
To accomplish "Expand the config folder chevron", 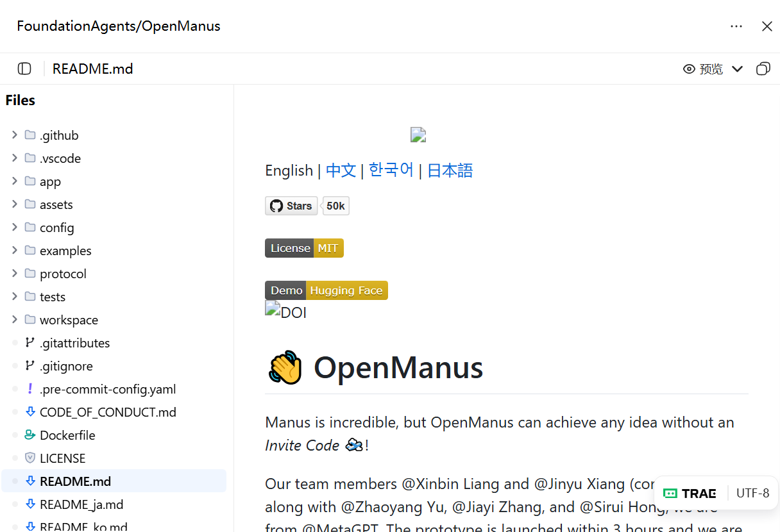I will (15, 228).
